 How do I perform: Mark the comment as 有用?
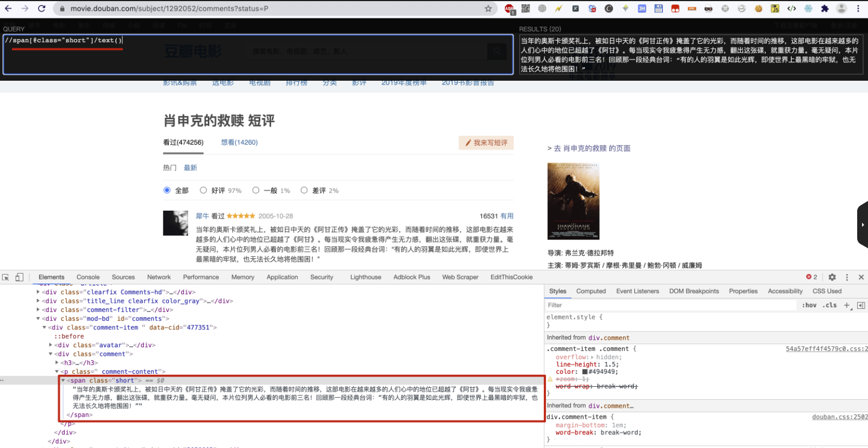point(507,216)
